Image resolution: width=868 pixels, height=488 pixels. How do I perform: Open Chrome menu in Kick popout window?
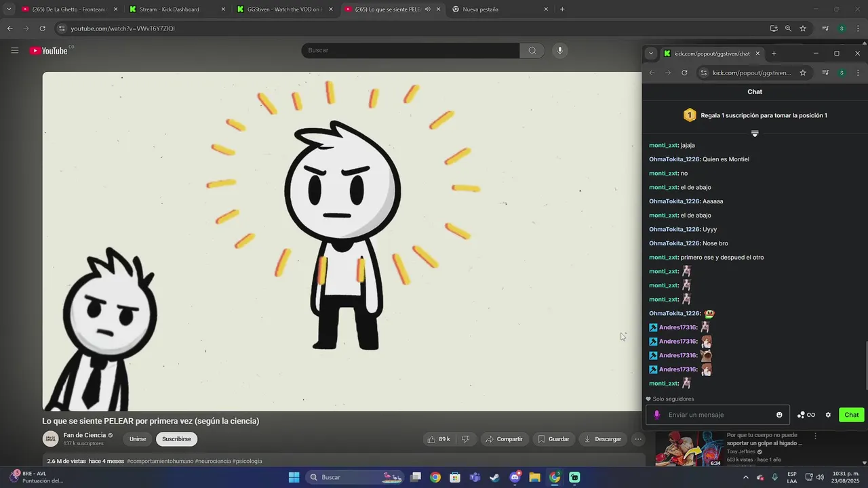[x=858, y=73]
